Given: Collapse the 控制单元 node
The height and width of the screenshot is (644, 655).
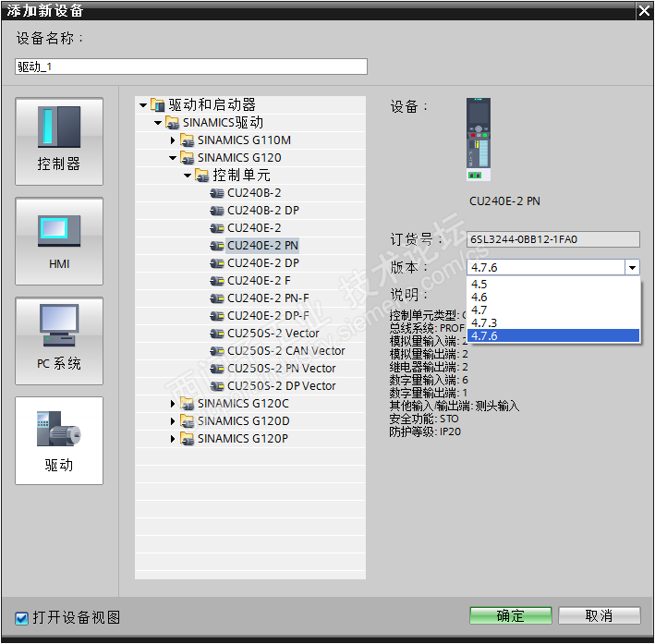Looking at the screenshot, I should pyautogui.click(x=188, y=176).
